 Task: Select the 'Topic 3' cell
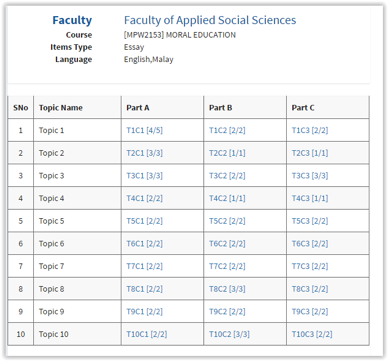coord(77,176)
